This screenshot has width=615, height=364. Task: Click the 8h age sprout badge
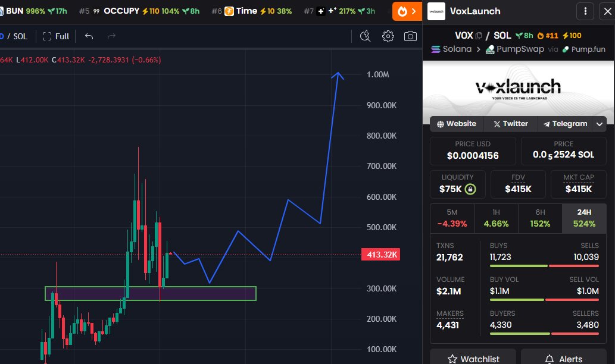pos(525,36)
